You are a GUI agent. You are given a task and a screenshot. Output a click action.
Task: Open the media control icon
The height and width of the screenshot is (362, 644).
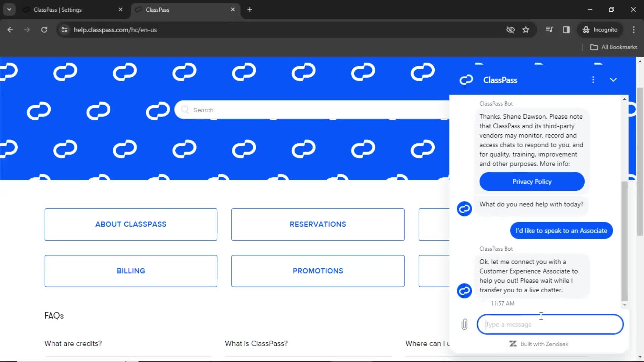[549, 29]
